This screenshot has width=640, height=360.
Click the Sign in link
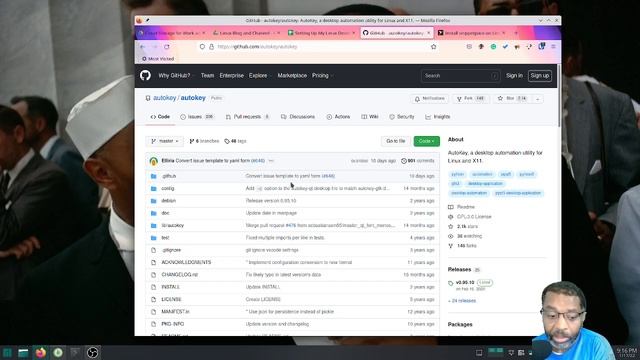click(x=514, y=76)
